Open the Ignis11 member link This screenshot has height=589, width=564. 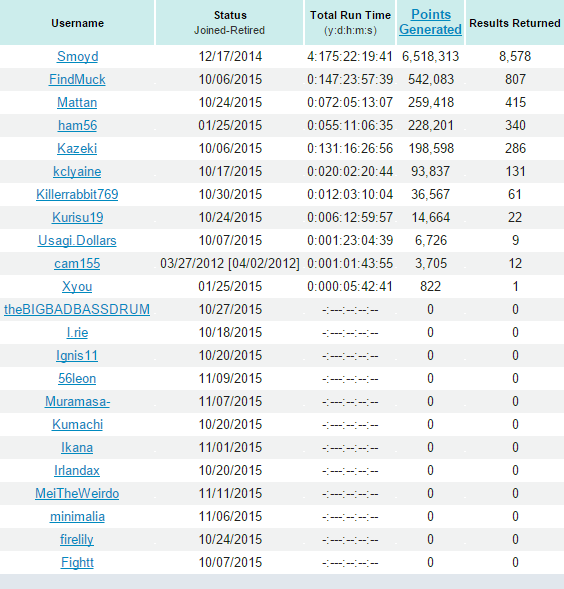pos(77,355)
